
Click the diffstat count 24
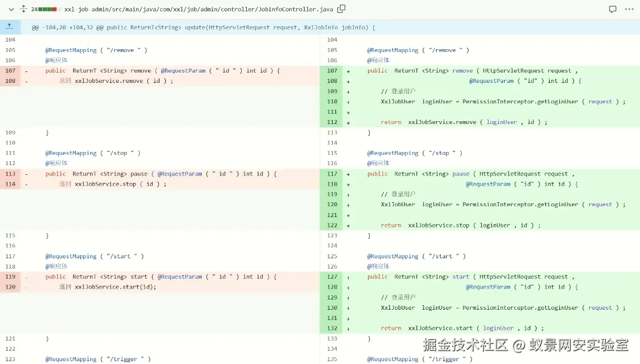(34, 9)
